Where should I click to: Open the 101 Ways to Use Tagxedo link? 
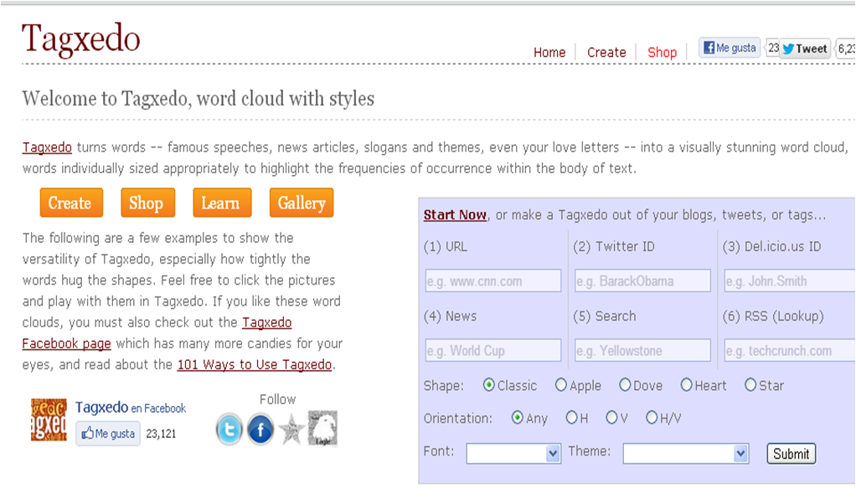(253, 365)
